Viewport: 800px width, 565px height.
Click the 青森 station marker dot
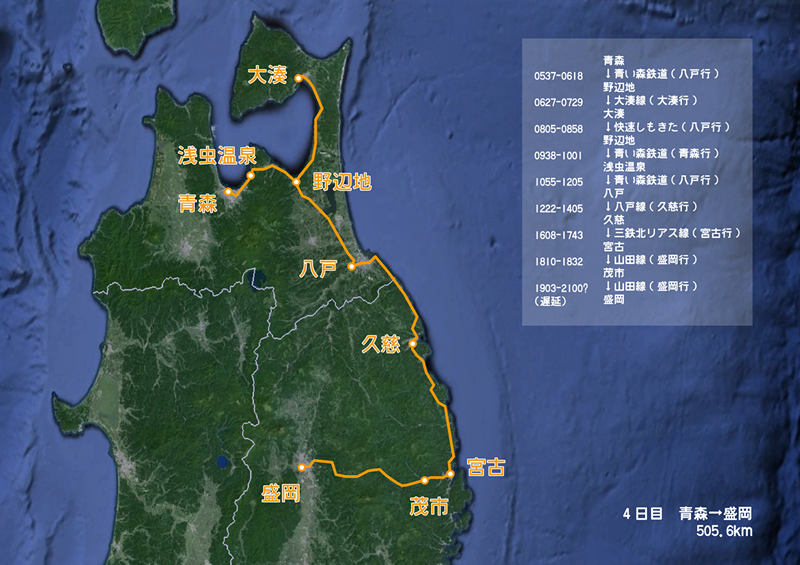pos(228,191)
